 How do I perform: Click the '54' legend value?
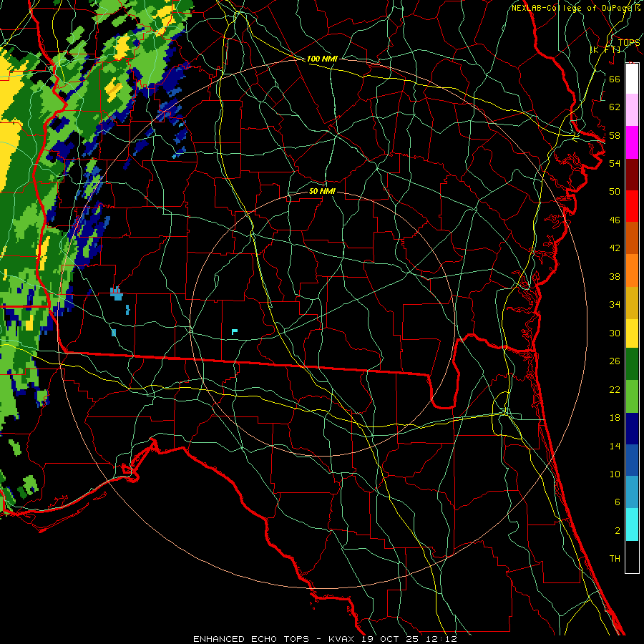[x=615, y=163]
